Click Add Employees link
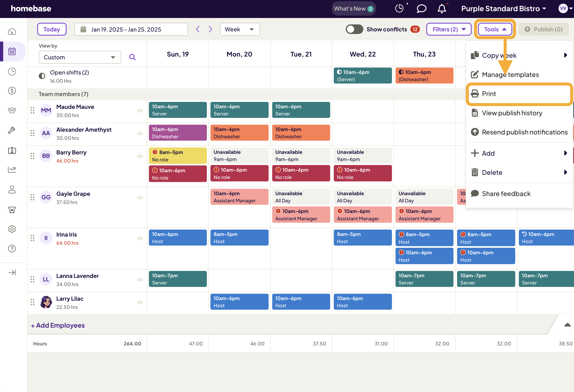The width and height of the screenshot is (574, 392). (58, 325)
